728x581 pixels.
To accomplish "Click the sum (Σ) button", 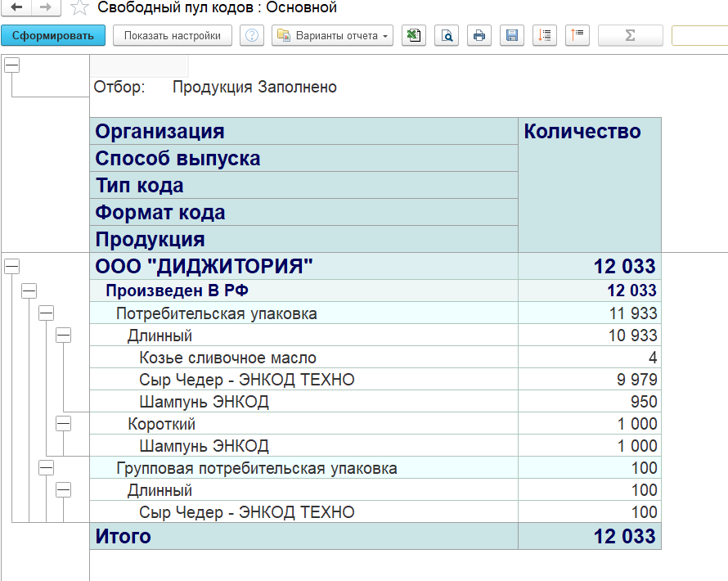I will [630, 35].
